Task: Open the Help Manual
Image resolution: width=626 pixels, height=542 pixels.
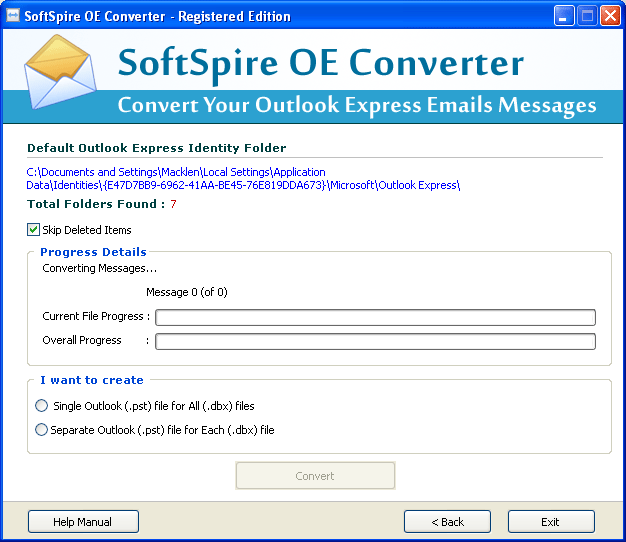Action: tap(83, 522)
